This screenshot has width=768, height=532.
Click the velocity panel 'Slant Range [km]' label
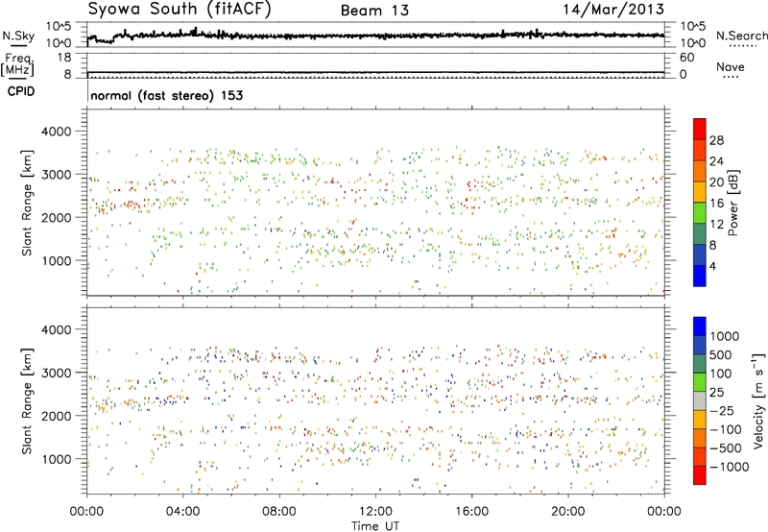(x=27, y=401)
